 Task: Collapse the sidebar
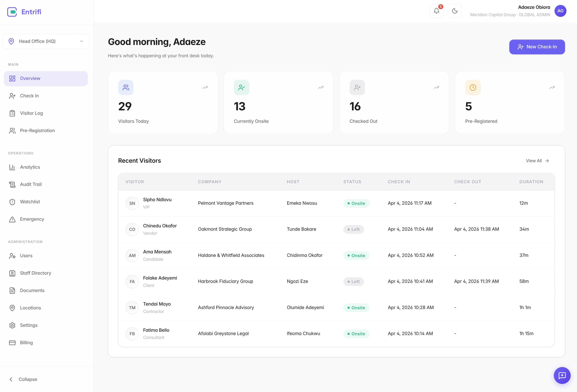(x=23, y=379)
